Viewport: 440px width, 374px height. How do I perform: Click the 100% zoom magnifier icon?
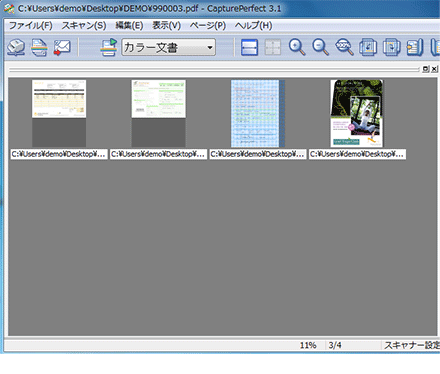344,47
